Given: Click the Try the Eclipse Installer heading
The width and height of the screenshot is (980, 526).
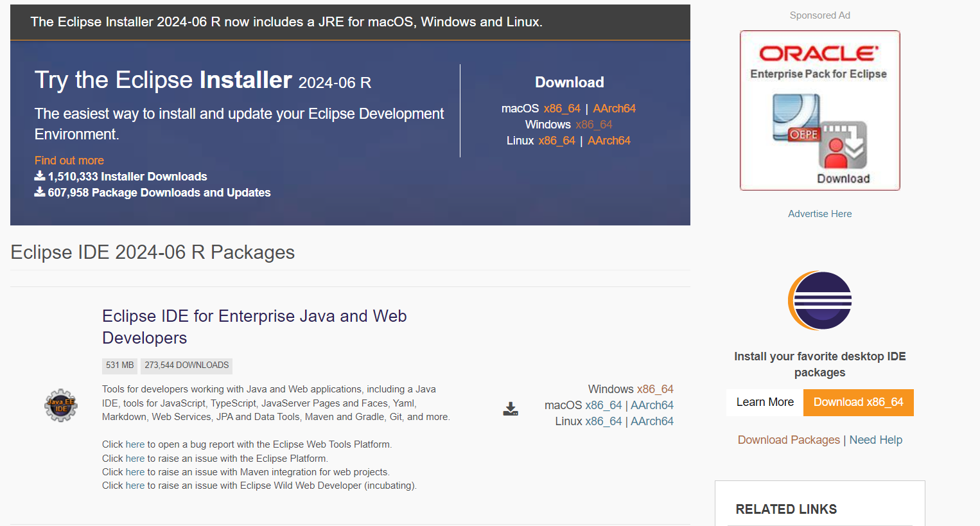Looking at the screenshot, I should click(x=203, y=80).
